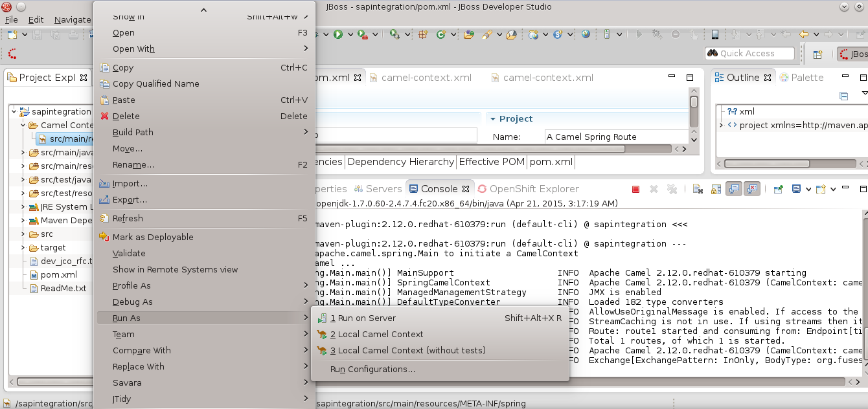The height and width of the screenshot is (409, 868).
Task: Toggle the Scroll Lock console icon
Action: point(716,189)
